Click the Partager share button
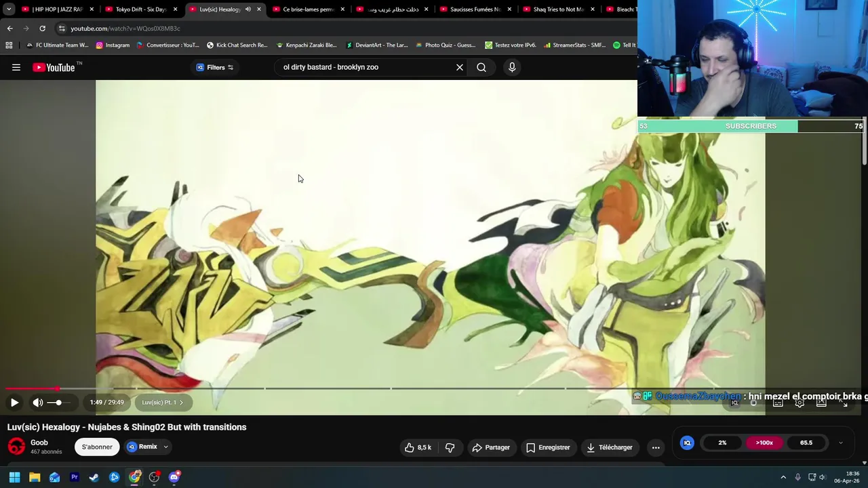The image size is (868, 488). [491, 447]
